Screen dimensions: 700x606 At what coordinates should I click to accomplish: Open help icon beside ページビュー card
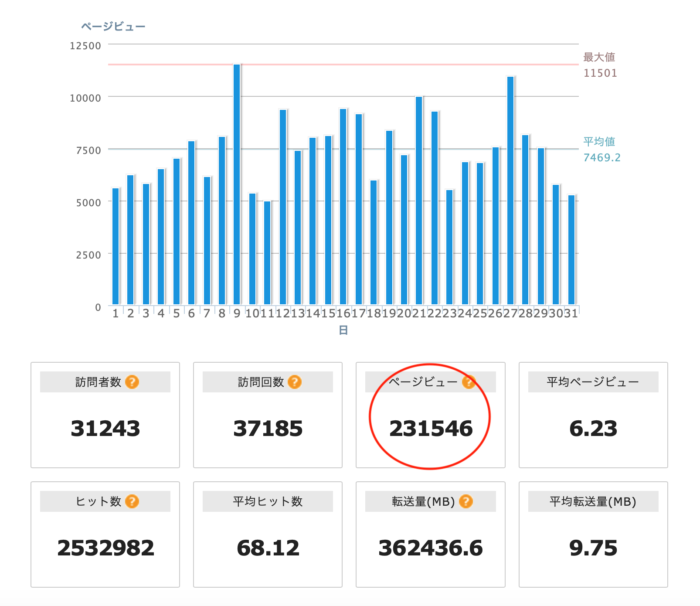click(468, 382)
